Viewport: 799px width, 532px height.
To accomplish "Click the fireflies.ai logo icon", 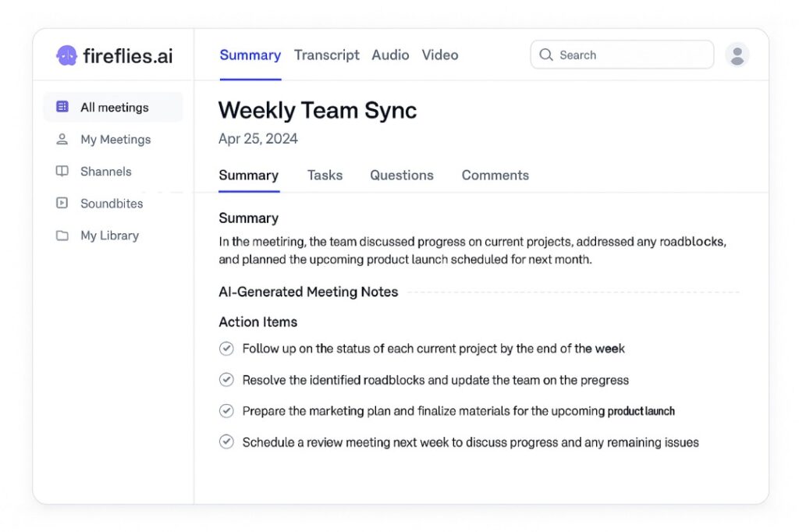I will [66, 55].
